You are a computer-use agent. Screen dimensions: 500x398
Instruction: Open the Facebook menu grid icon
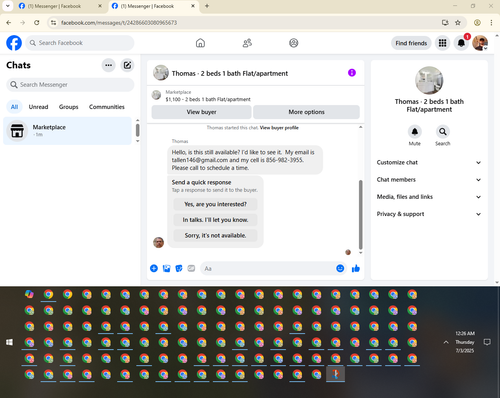(x=442, y=43)
